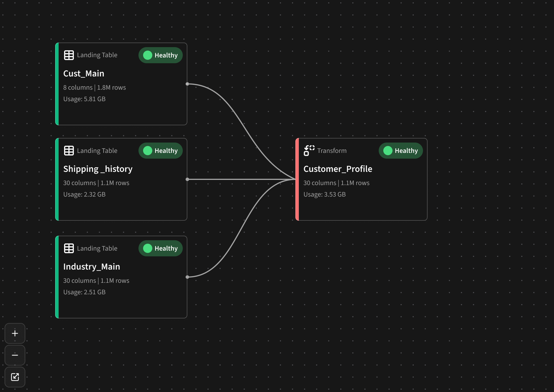Click the Landing Table icon on Industry_Main
Screen dimensions: 554x392
[x=69, y=248]
